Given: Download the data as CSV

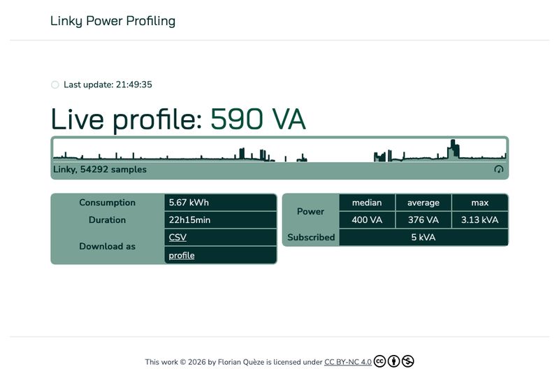Looking at the screenshot, I should (x=177, y=238).
